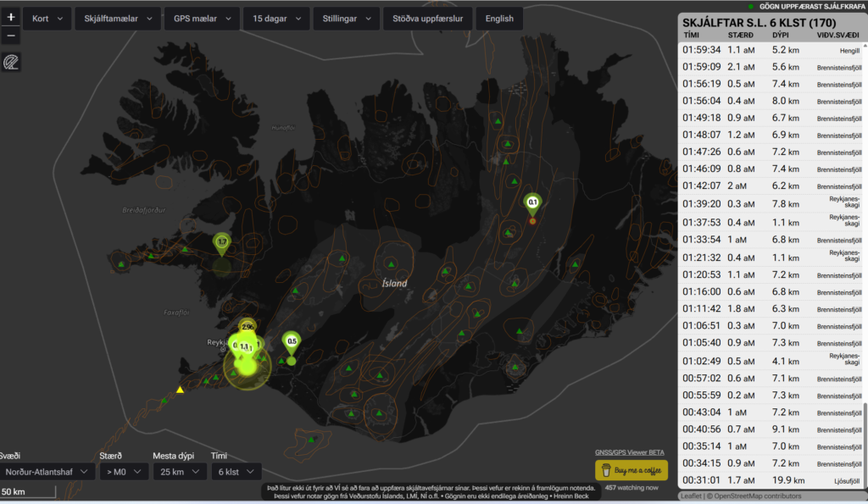Click the yellow triangle marker offshore
This screenshot has width=868, height=504.
pyautogui.click(x=180, y=390)
